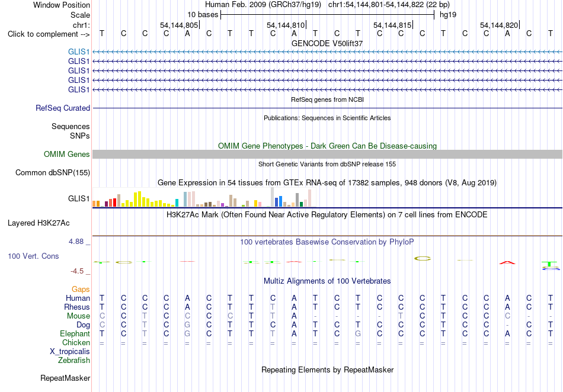Select the light-blue GLIS1 transcript label
Screen dimensions: 563x392
click(79, 52)
